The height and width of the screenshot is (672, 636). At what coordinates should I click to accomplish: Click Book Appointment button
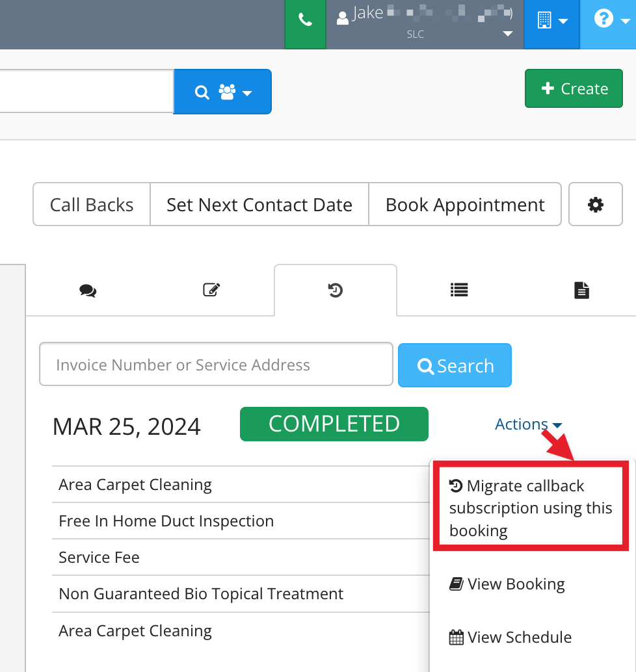465,205
